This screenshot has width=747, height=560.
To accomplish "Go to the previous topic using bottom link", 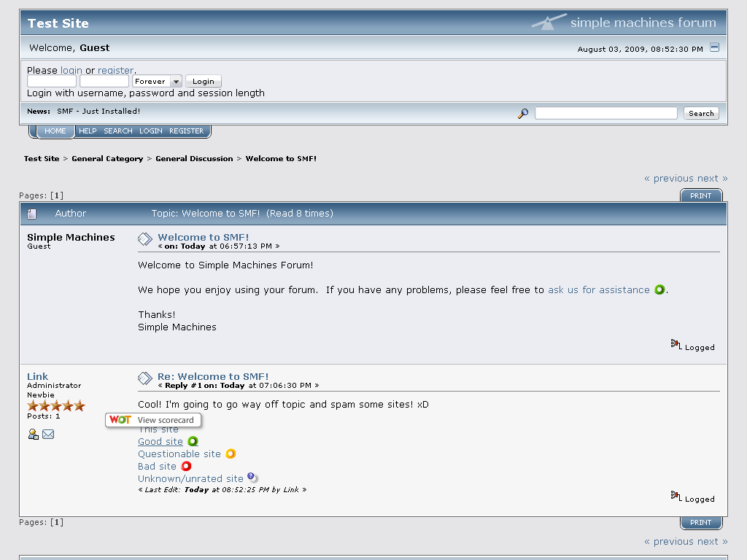I will pyautogui.click(x=668, y=542).
